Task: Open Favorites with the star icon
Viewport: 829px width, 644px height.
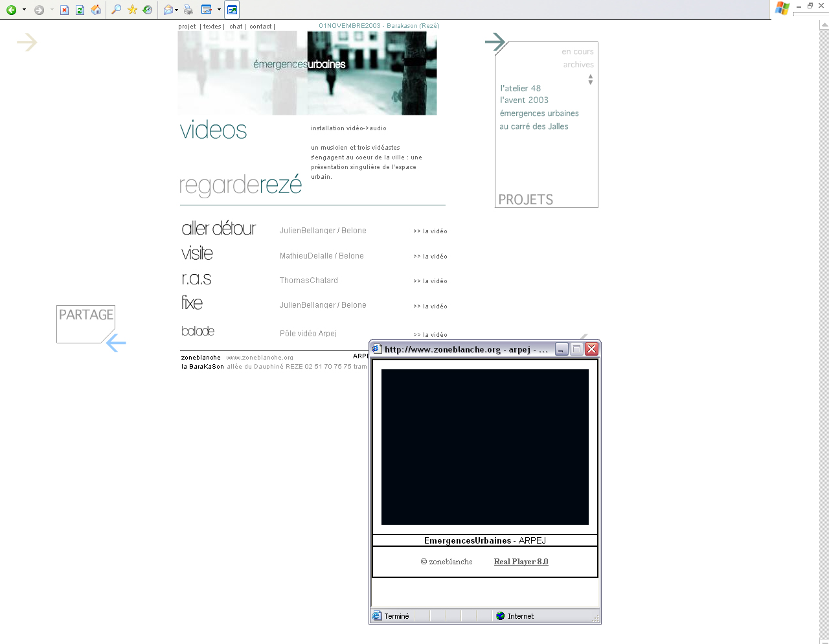Action: (x=132, y=10)
